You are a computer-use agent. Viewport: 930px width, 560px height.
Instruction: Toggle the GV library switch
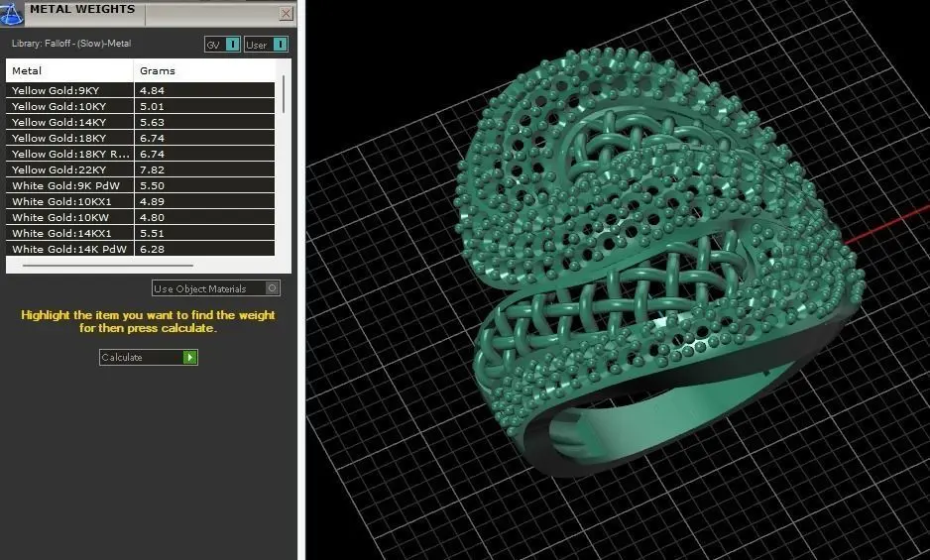coord(222,45)
